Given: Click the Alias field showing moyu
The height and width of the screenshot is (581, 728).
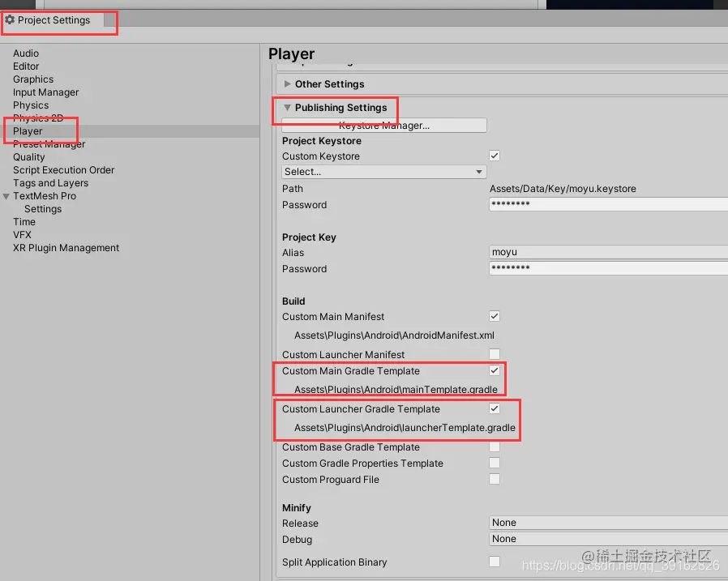Looking at the screenshot, I should [608, 252].
